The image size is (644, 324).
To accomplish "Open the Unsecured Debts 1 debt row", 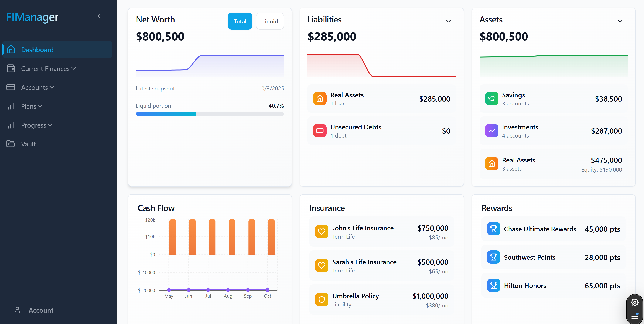I will [381, 131].
